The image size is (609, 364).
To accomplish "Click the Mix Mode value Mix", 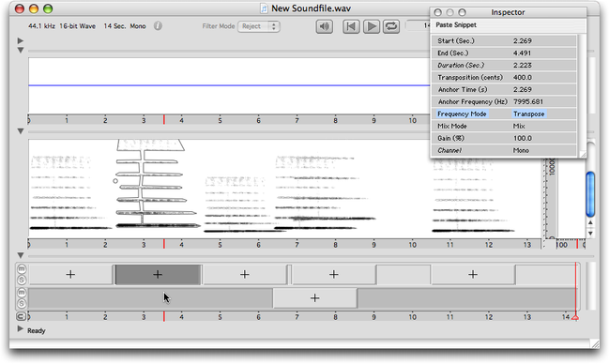I will point(519,126).
